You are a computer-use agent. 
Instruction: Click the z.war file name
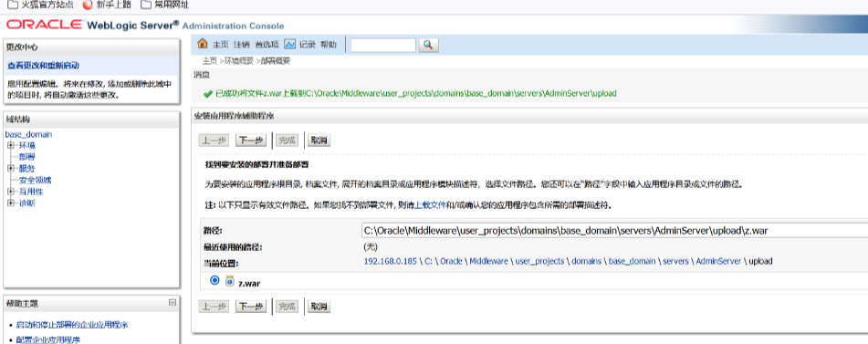point(250,283)
